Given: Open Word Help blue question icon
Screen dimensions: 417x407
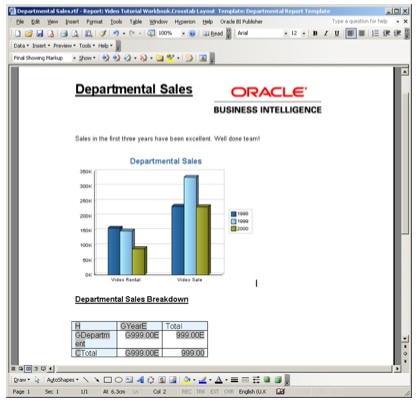Looking at the screenshot, I should pos(192,33).
